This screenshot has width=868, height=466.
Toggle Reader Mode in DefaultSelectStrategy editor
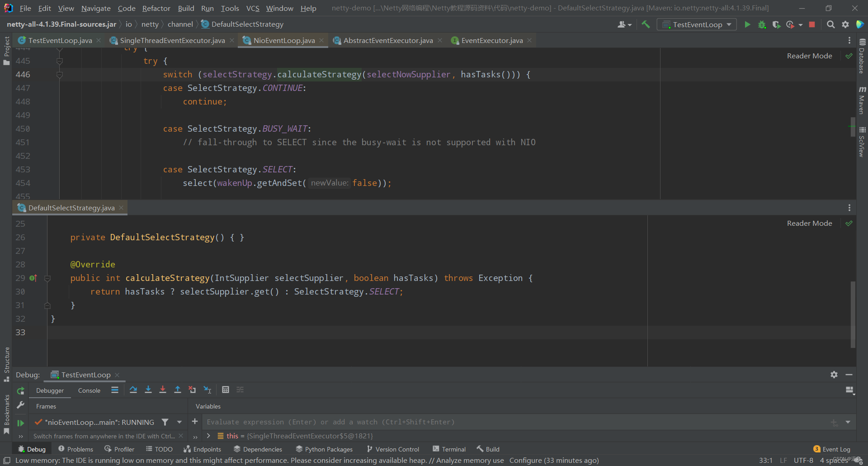(x=809, y=223)
